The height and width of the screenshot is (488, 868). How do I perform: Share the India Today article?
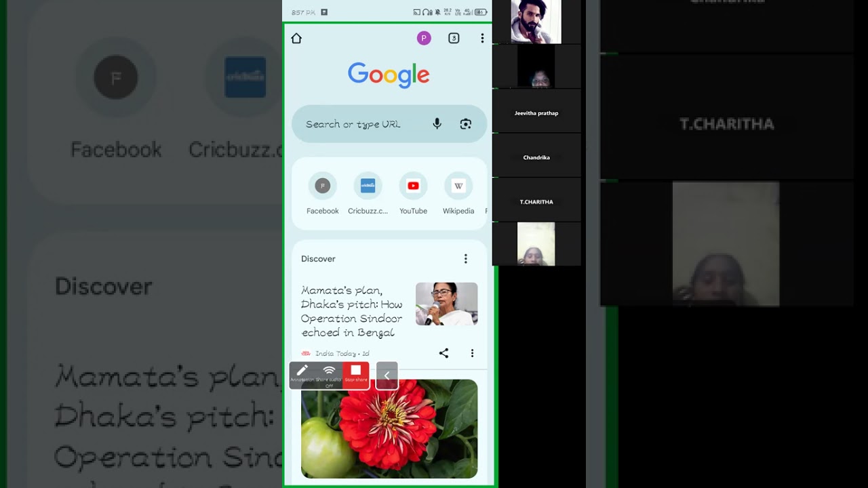click(x=443, y=353)
